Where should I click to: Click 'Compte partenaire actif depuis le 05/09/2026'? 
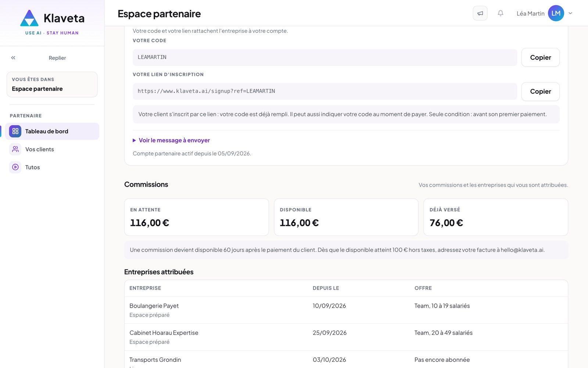(x=192, y=153)
